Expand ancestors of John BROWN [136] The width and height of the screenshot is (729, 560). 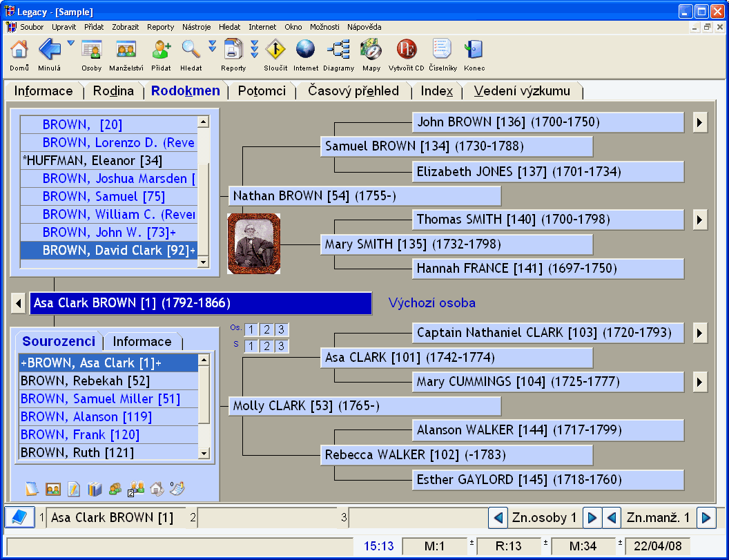(699, 122)
